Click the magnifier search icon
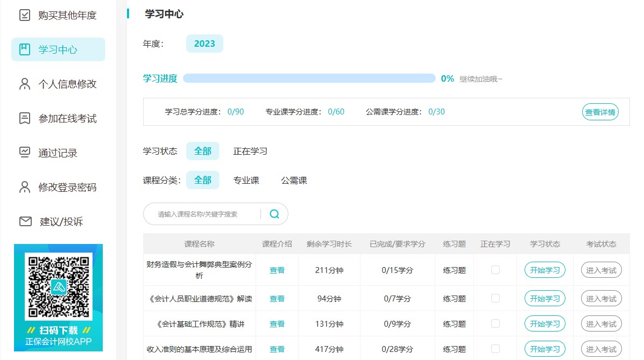 (x=274, y=213)
